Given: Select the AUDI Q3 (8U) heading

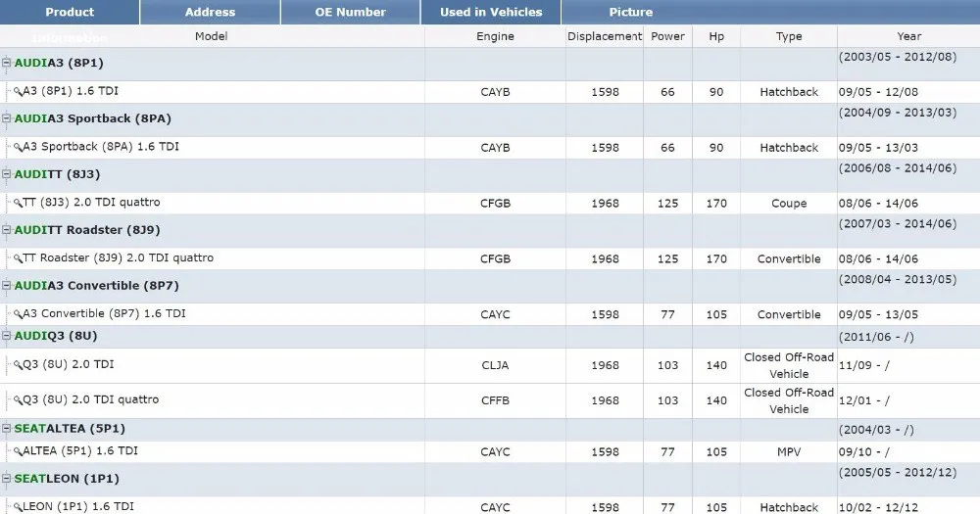Looking at the screenshot, I should (56, 336).
